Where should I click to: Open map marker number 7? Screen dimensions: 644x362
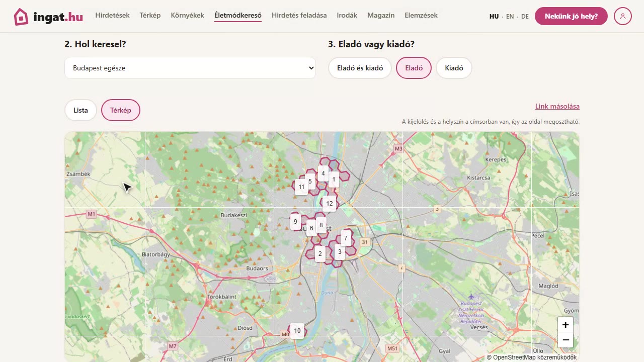[x=346, y=238]
